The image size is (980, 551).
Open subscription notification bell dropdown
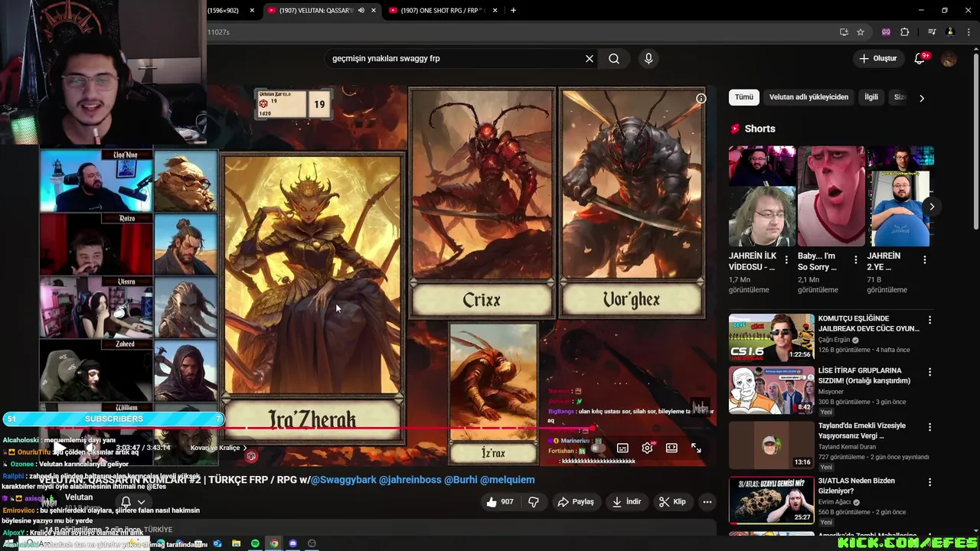(x=132, y=502)
